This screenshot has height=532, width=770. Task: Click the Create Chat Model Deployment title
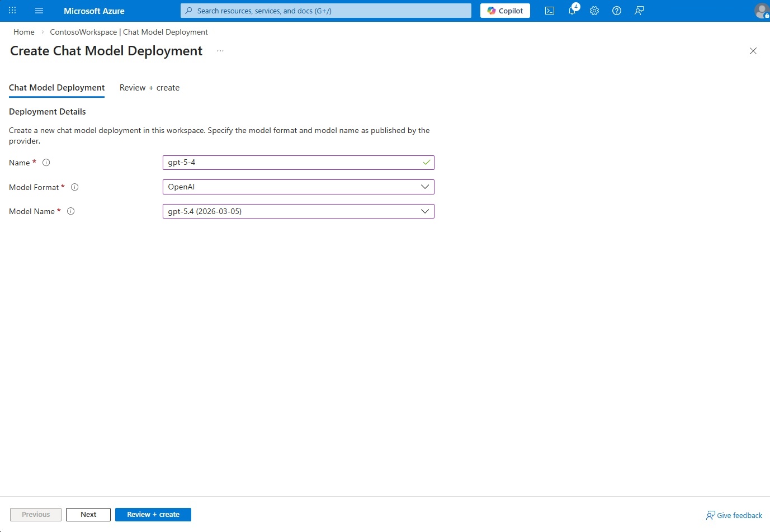pyautogui.click(x=106, y=51)
